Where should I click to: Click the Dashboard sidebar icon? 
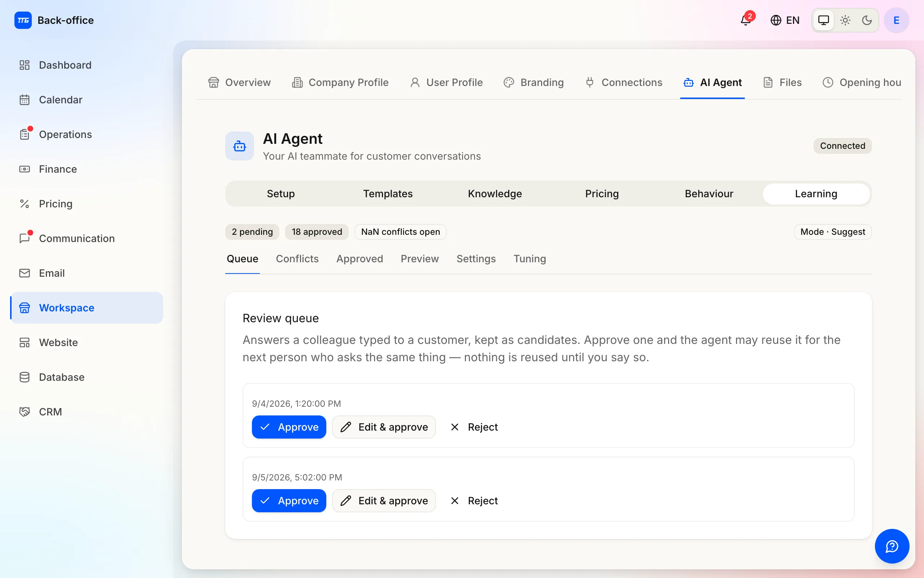(x=25, y=65)
